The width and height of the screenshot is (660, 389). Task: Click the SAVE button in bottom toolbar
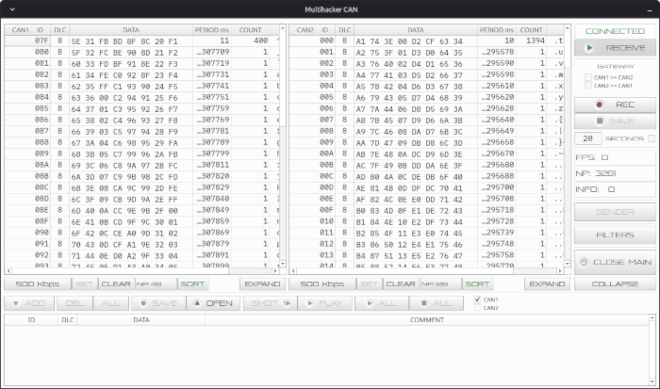pyautogui.click(x=159, y=303)
